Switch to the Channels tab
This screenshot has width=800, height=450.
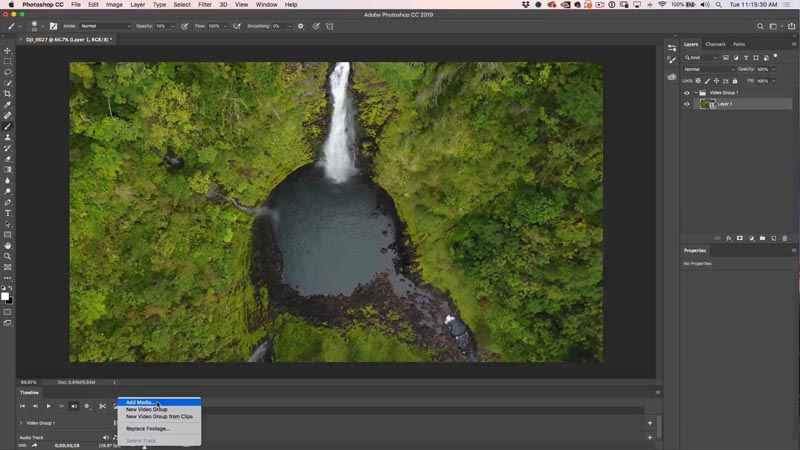pyautogui.click(x=715, y=44)
